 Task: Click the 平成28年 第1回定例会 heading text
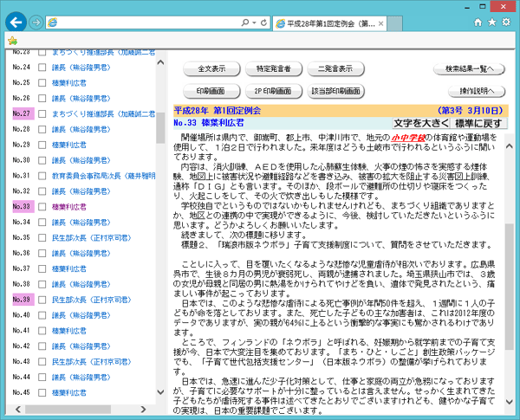(x=218, y=110)
